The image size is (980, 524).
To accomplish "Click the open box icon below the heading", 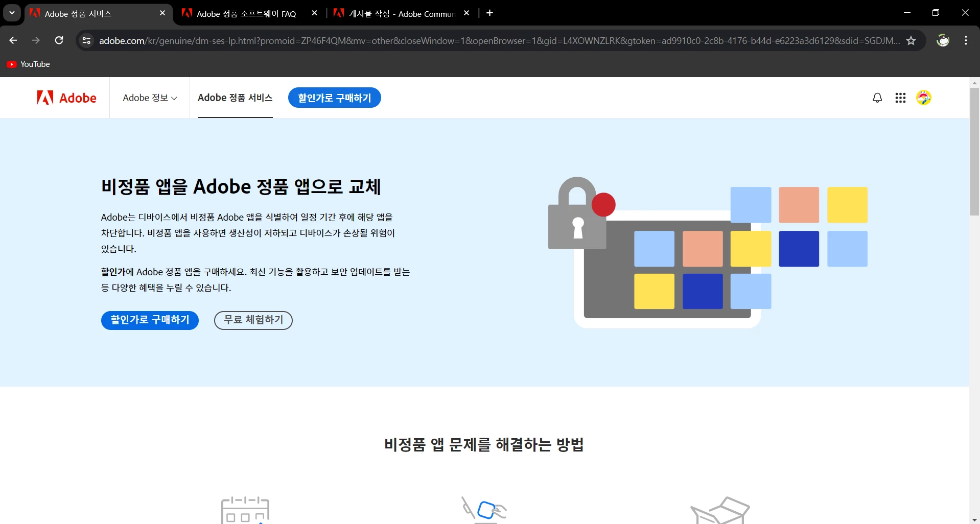I will click(720, 510).
